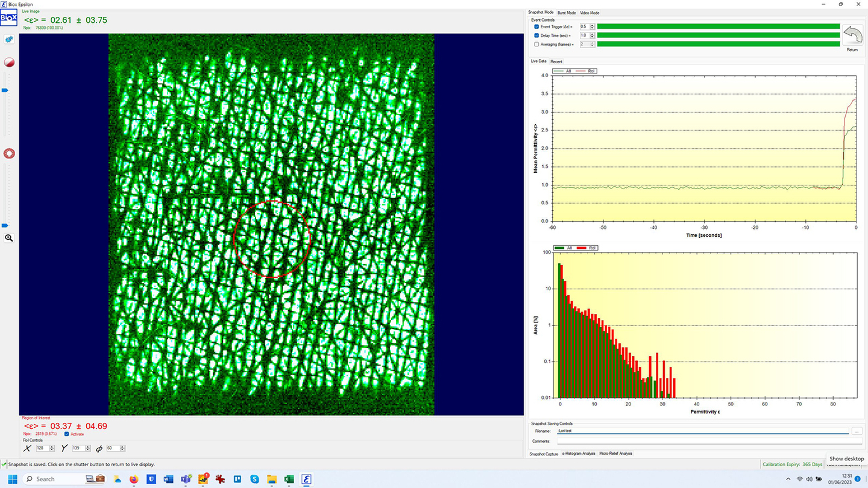Uncheck the Delay Time checkbox
The height and width of the screenshot is (488, 868).
pos(536,36)
